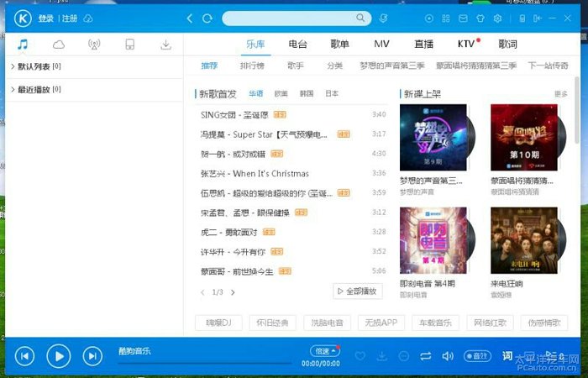Open the KTV tab
The height and width of the screenshot is (378, 588).
pos(466,45)
